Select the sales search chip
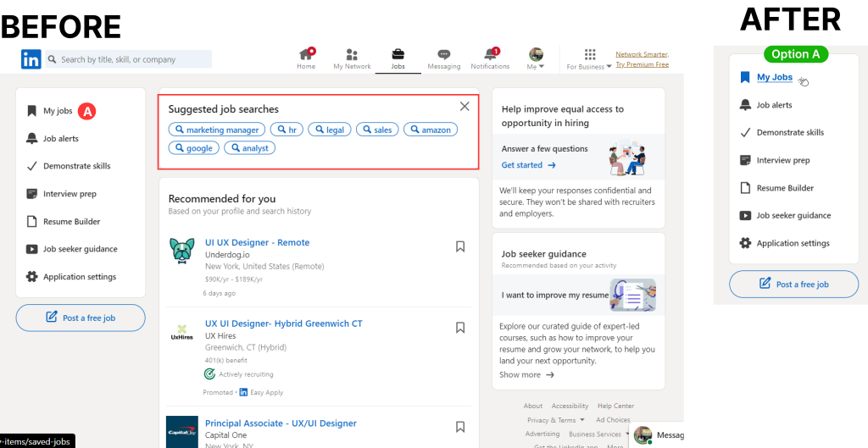868x448 pixels. point(377,130)
